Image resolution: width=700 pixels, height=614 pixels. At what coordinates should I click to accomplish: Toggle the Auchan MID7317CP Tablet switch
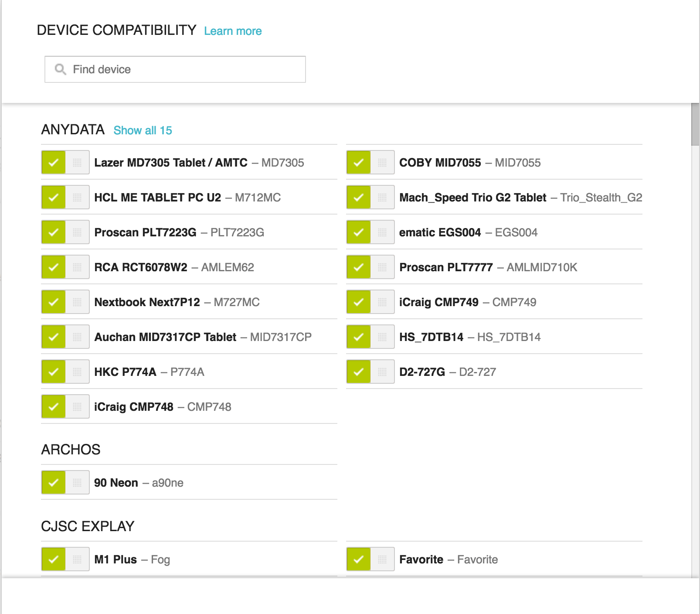tap(65, 337)
